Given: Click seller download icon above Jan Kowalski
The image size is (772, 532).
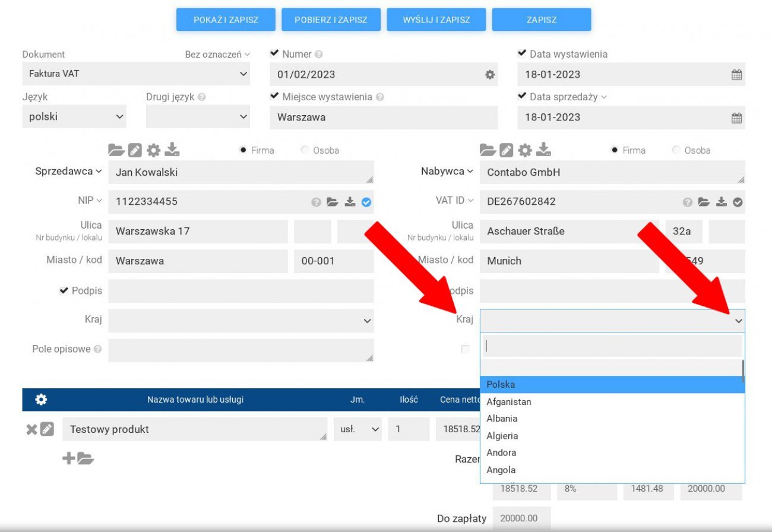Looking at the screenshot, I should coord(172,150).
